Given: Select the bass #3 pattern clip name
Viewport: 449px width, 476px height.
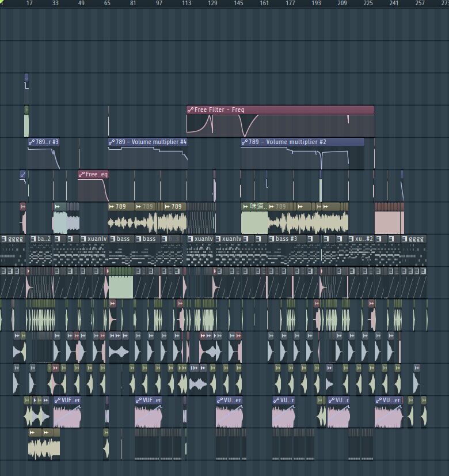Looking at the screenshot, I should [287, 239].
